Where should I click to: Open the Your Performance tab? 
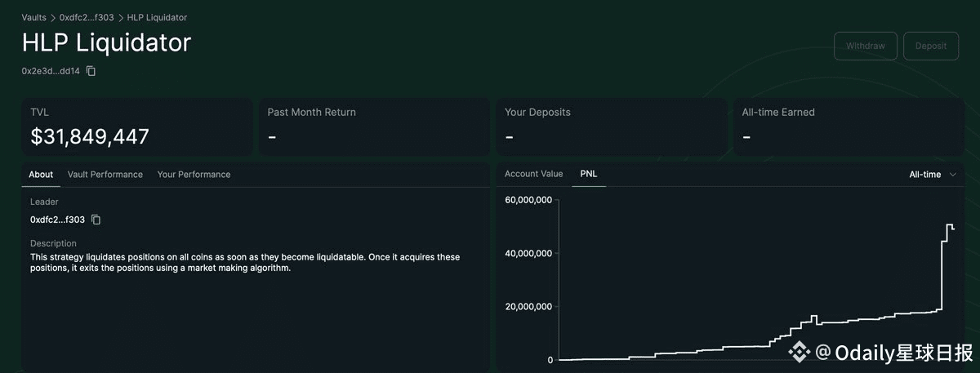194,175
